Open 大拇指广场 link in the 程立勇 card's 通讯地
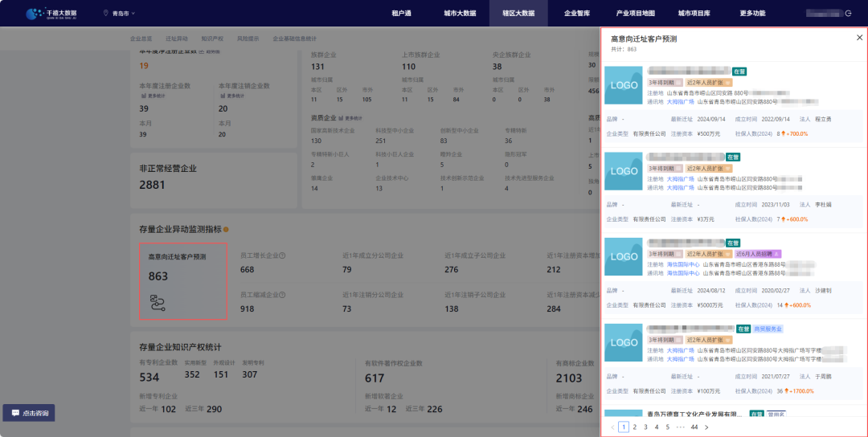Viewport: 868px width, 437px height. click(681, 102)
